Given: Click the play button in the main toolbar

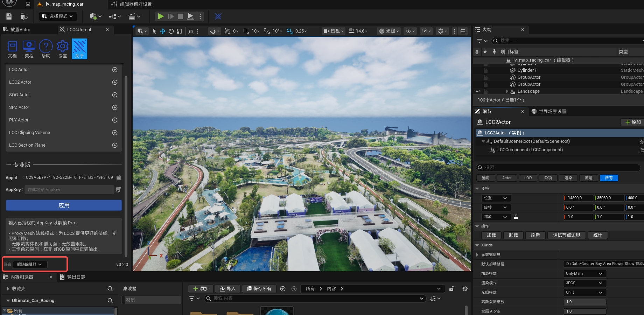Looking at the screenshot, I should tap(161, 16).
